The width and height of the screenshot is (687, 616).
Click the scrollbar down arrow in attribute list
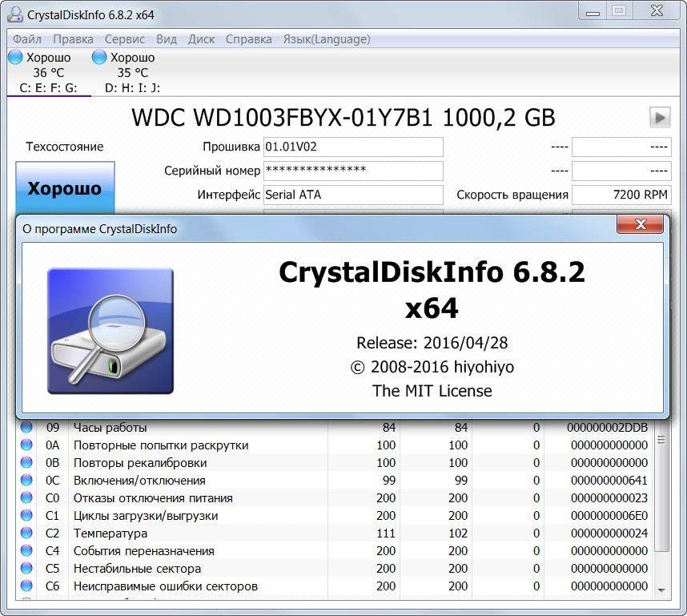click(x=661, y=590)
